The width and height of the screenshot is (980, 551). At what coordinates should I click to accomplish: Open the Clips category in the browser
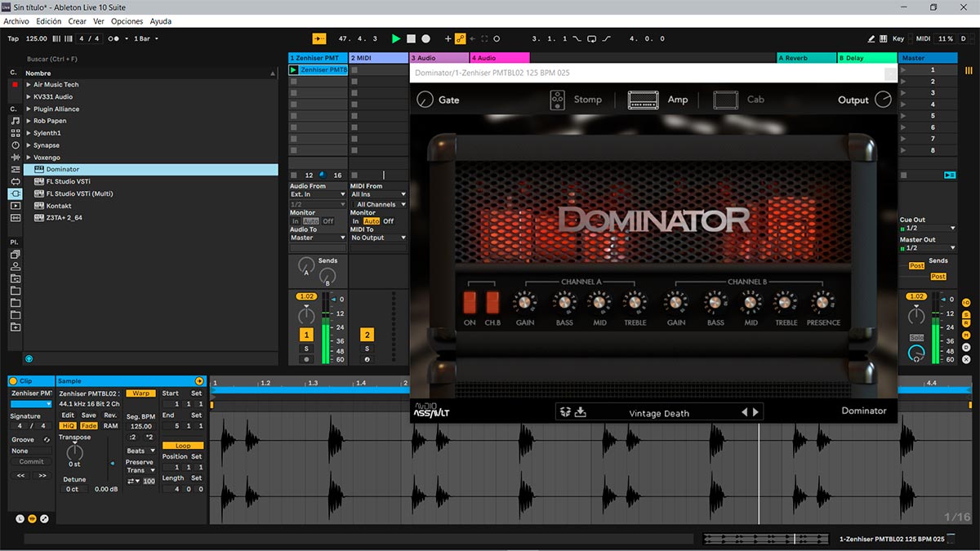pyautogui.click(x=15, y=206)
